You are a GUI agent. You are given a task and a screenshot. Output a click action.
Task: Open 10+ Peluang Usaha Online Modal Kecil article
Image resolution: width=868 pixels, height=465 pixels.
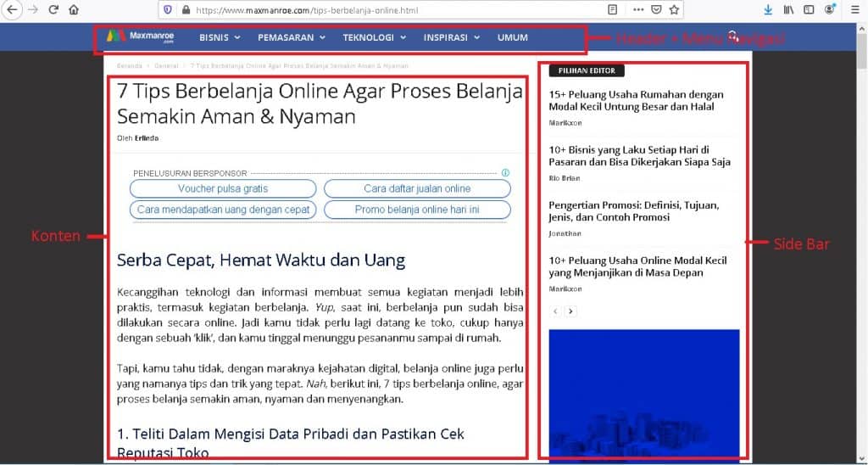637,266
